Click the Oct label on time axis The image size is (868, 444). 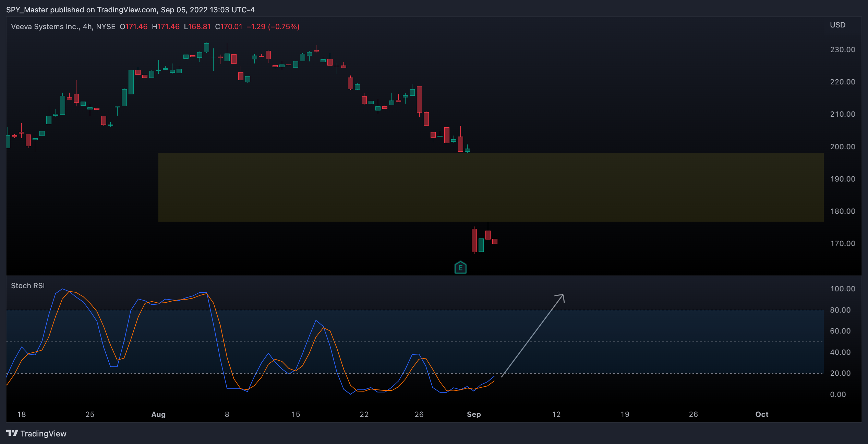point(762,414)
